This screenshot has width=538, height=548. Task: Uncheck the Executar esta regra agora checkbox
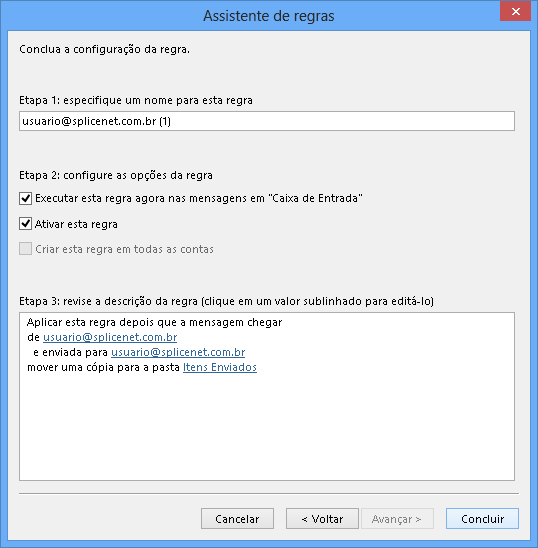tap(26, 199)
